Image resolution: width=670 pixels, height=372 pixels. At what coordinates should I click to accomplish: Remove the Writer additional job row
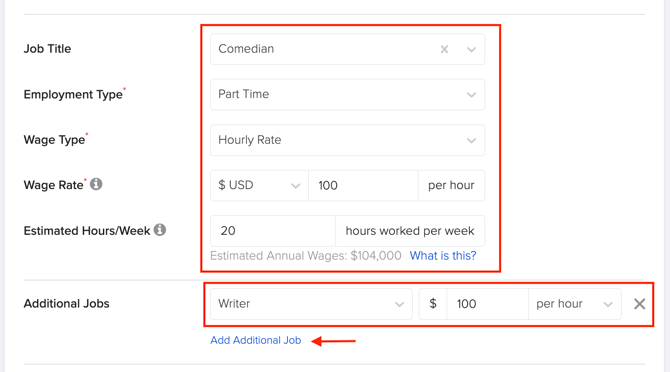click(x=639, y=304)
